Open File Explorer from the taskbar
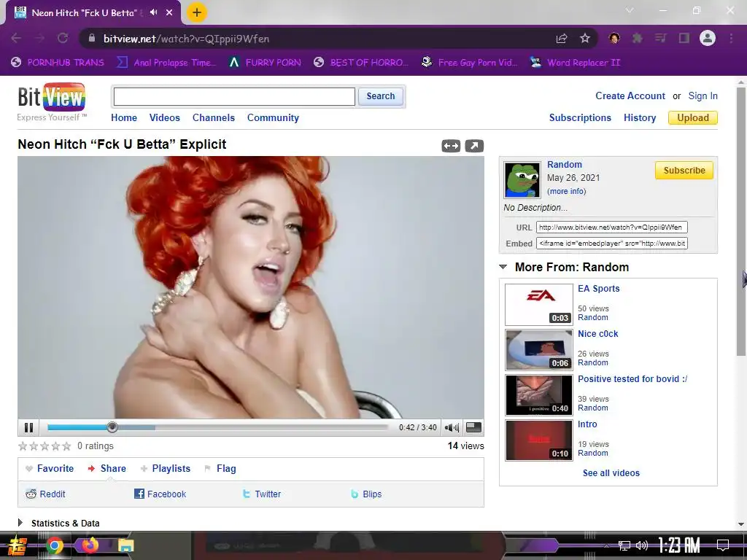This screenshot has height=560, width=747. click(125, 545)
